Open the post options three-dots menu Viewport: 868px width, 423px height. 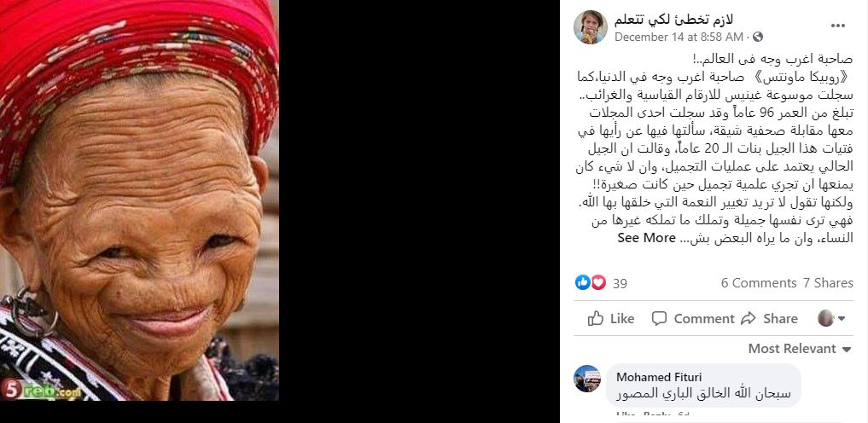(x=838, y=26)
